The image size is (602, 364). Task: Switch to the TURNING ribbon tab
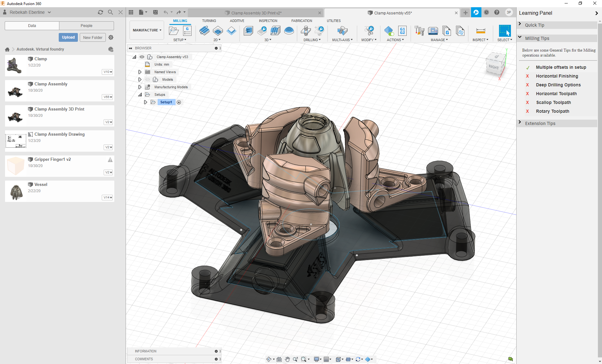(x=209, y=21)
